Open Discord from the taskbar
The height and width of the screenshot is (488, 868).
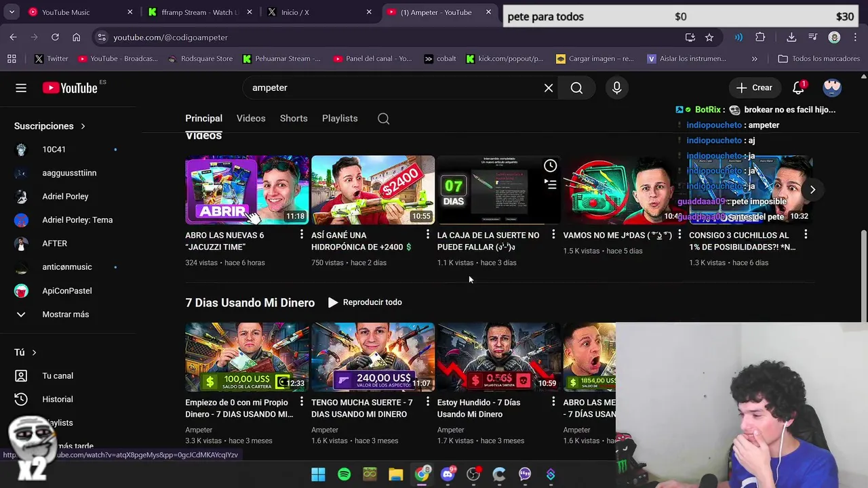(448, 474)
